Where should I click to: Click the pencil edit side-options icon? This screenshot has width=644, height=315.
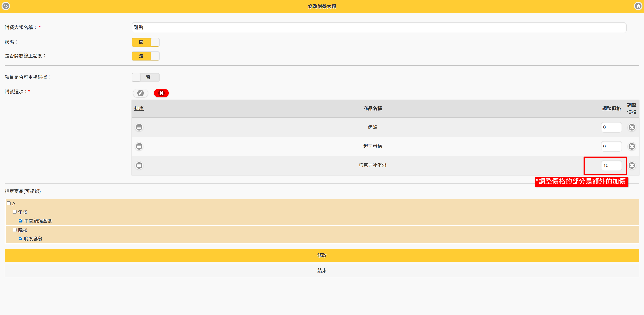[140, 93]
